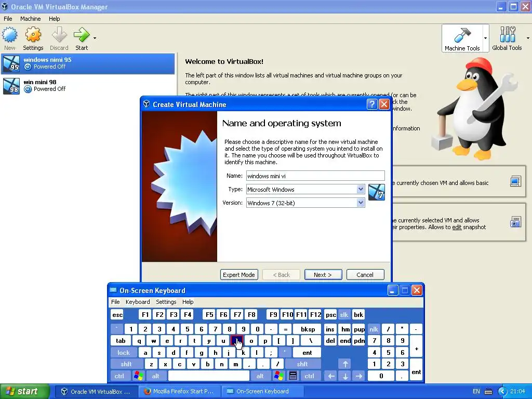Image resolution: width=532 pixels, height=399 pixels.
Task: Click Snapshots tool icon in welcome pane
Action: point(515,222)
